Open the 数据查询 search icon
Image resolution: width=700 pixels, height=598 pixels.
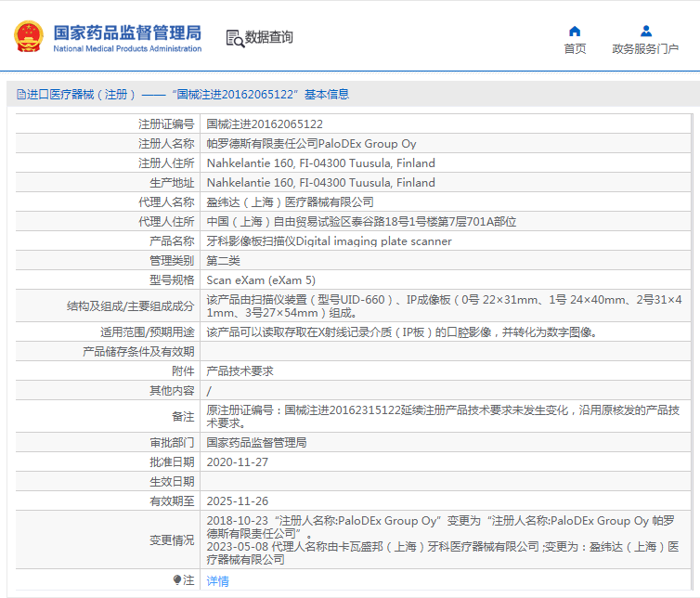click(235, 38)
